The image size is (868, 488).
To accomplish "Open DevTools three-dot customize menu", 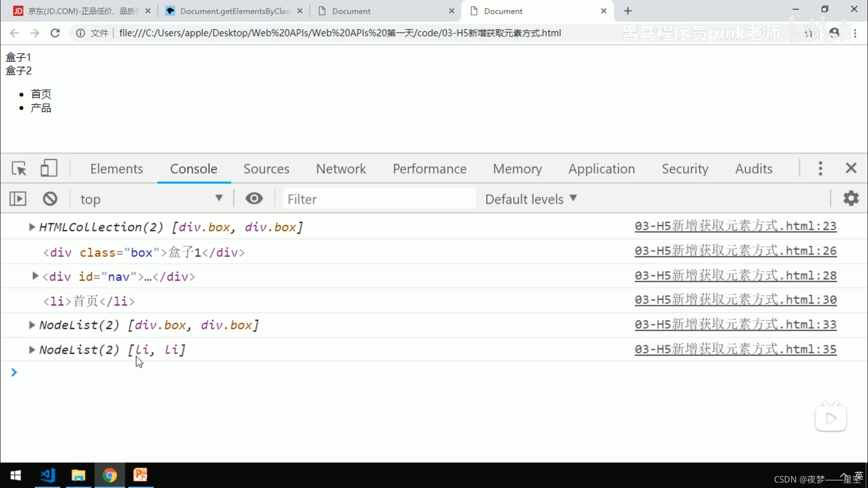I will [x=820, y=169].
